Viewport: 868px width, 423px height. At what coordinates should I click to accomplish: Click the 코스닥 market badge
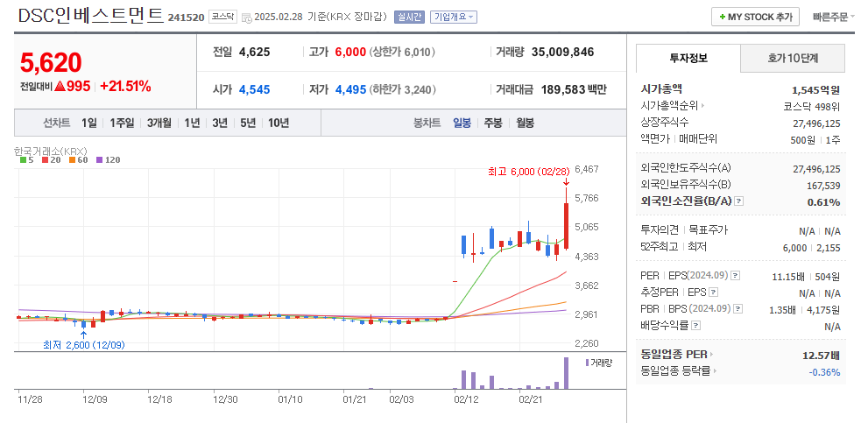(222, 17)
